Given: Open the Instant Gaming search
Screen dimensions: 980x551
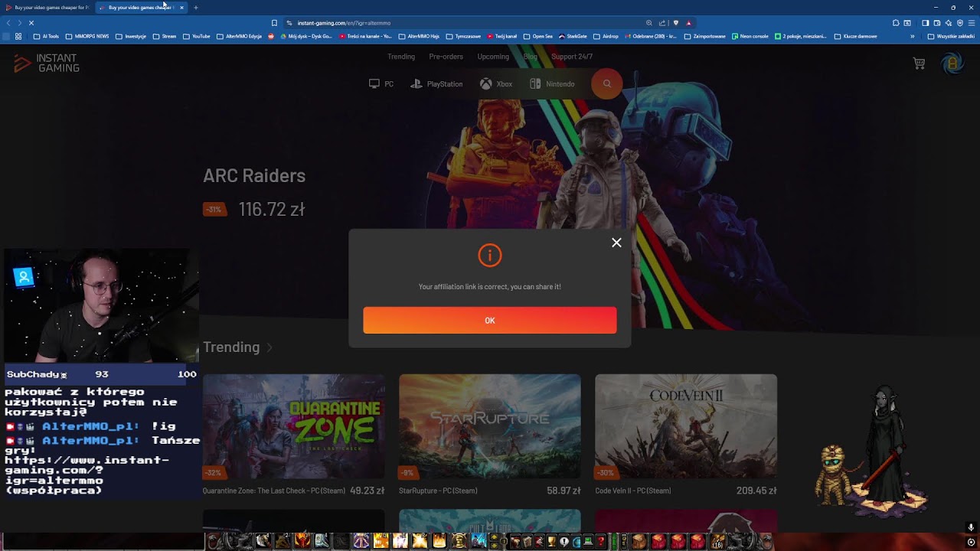Looking at the screenshot, I should pyautogui.click(x=607, y=84).
